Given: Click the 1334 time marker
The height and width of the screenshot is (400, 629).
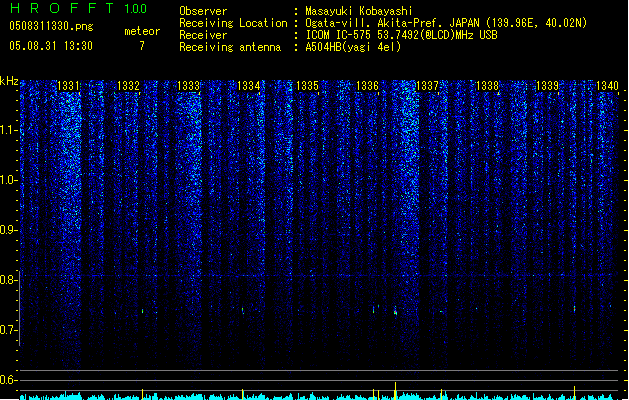Looking at the screenshot, I should tap(248, 86).
